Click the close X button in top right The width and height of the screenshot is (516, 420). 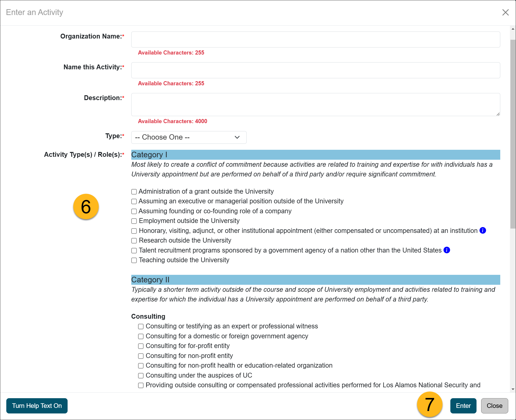pyautogui.click(x=505, y=12)
